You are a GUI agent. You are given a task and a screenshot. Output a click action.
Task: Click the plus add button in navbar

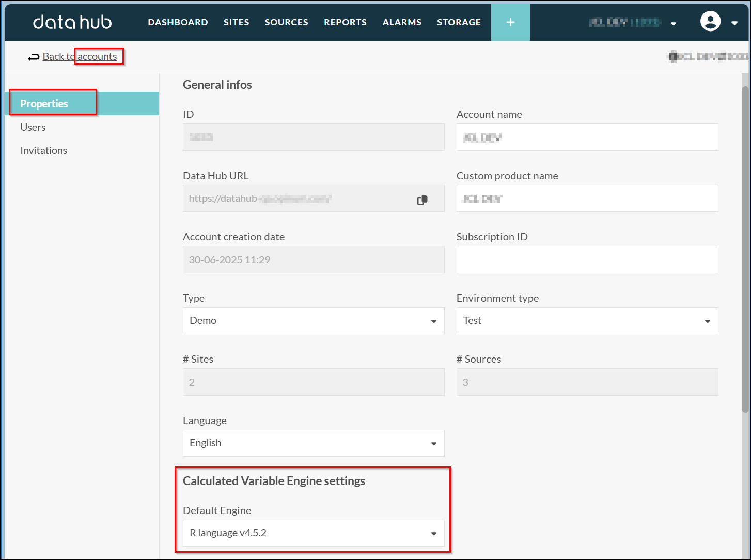[510, 22]
